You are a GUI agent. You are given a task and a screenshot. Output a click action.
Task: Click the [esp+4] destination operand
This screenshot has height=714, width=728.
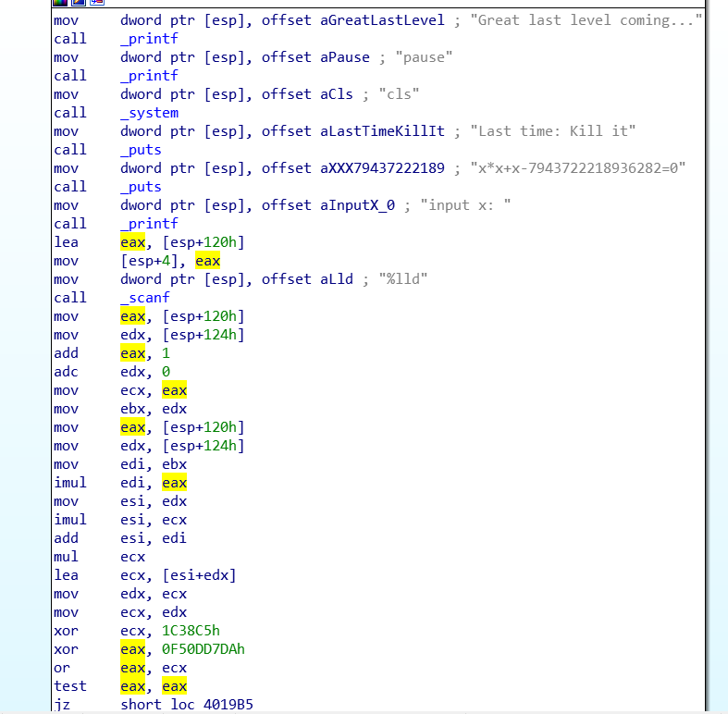(x=150, y=261)
